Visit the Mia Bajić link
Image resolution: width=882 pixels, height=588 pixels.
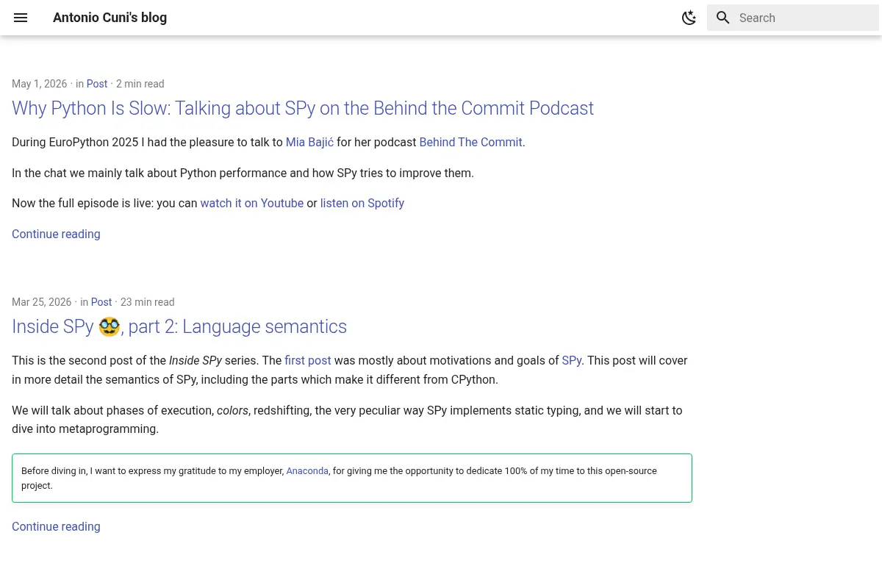click(x=309, y=143)
